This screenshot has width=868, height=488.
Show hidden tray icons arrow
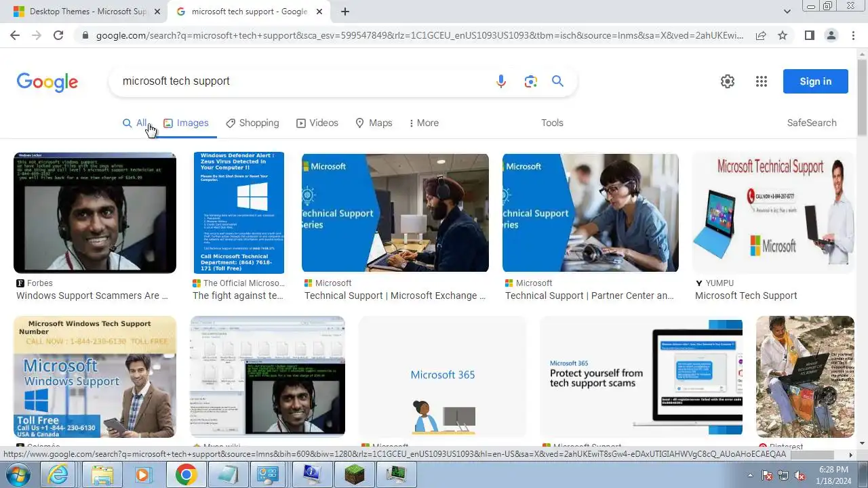point(751,475)
